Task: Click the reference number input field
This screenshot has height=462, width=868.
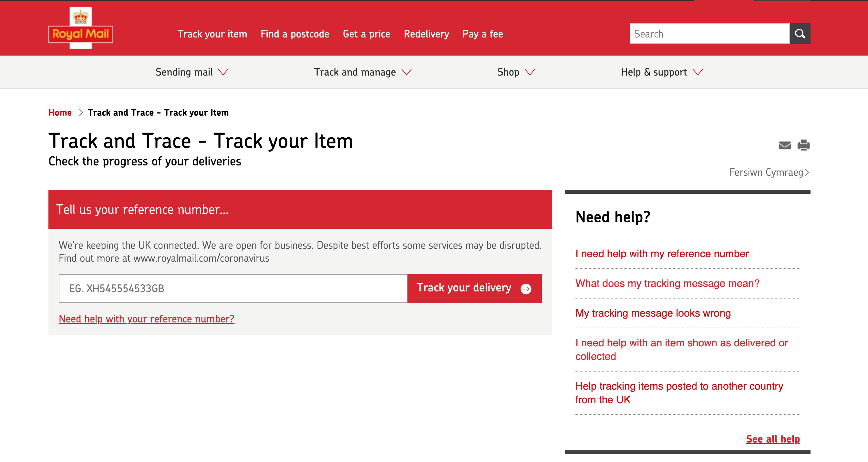Action: [x=233, y=288]
